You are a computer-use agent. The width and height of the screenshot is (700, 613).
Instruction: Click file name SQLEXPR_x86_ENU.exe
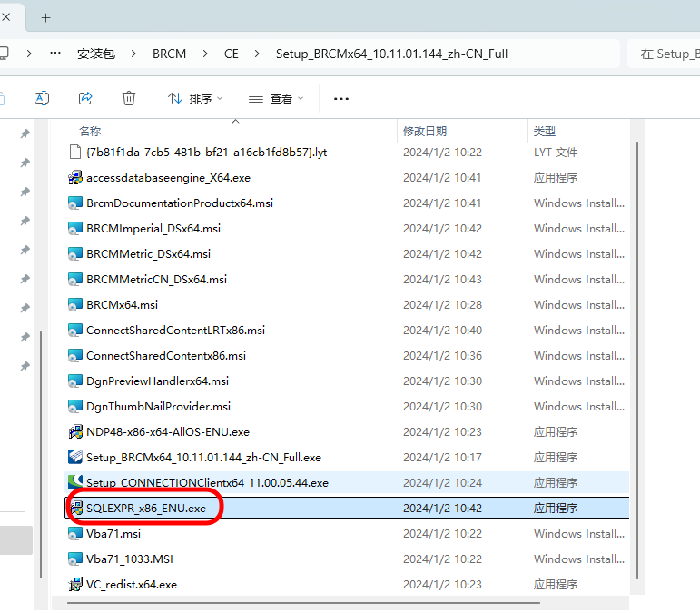click(x=146, y=509)
